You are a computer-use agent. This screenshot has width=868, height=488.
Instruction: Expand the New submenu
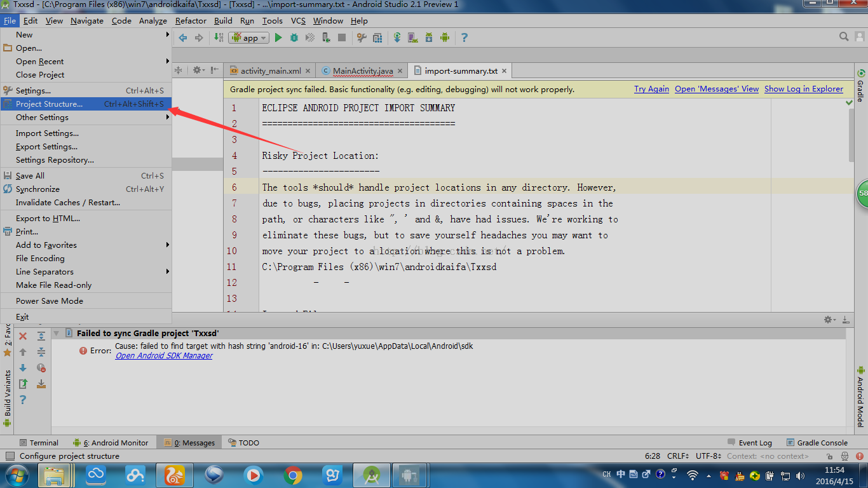point(86,35)
